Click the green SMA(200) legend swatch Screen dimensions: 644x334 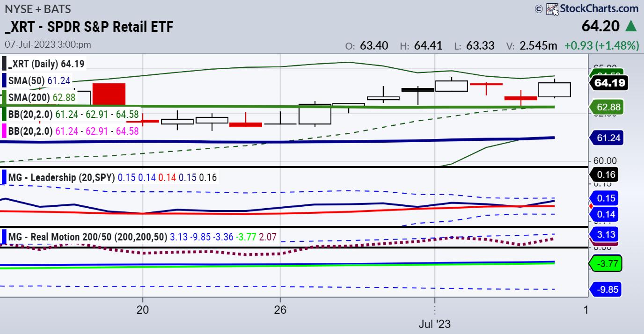[4, 98]
